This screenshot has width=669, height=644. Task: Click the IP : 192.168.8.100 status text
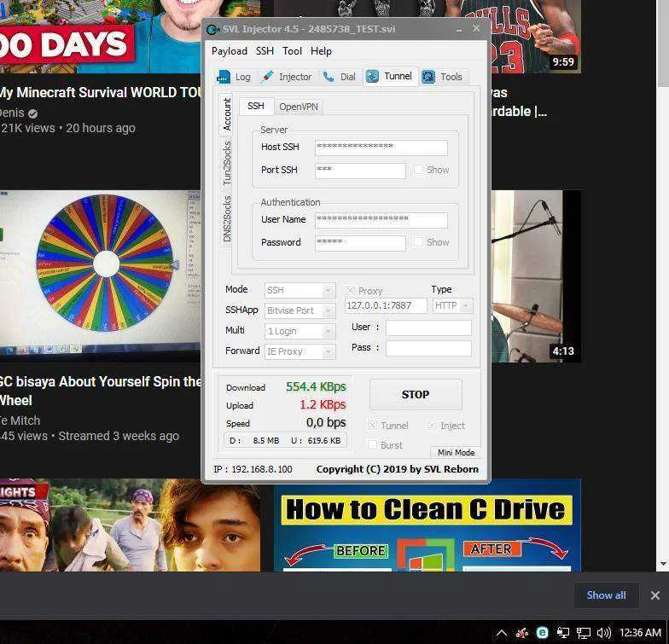coord(253,469)
